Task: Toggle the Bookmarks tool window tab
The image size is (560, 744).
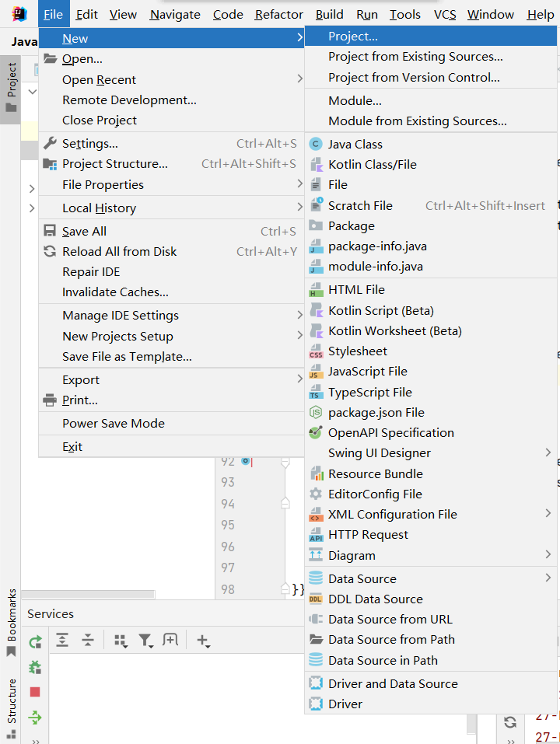Action: coord(10,623)
